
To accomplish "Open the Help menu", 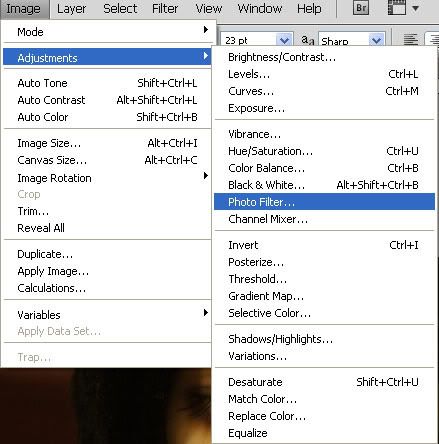I will pos(309,8).
